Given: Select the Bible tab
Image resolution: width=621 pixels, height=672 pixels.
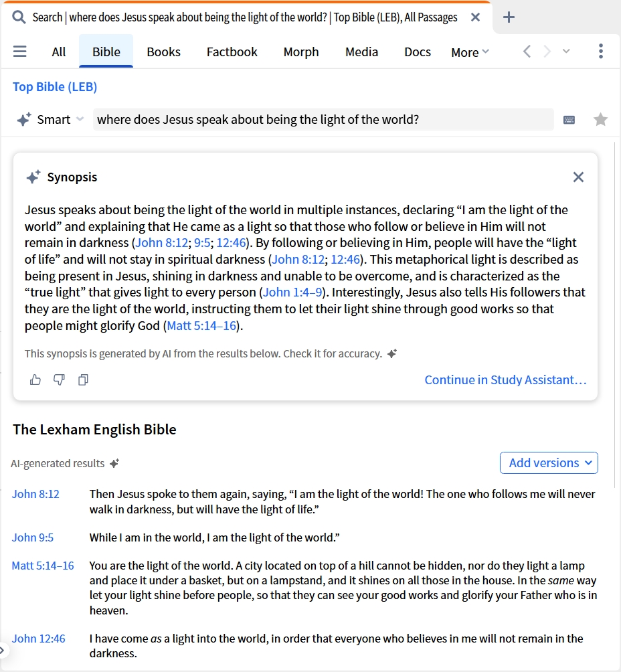Looking at the screenshot, I should point(106,52).
